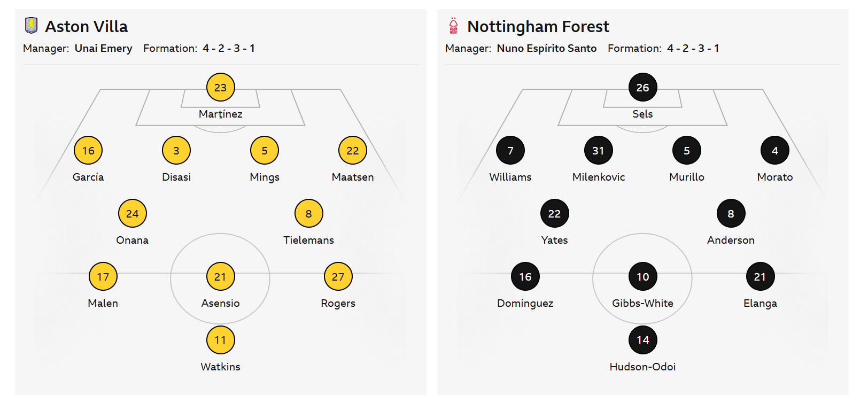Click Watkins number 11 yellow circle

[x=220, y=340]
